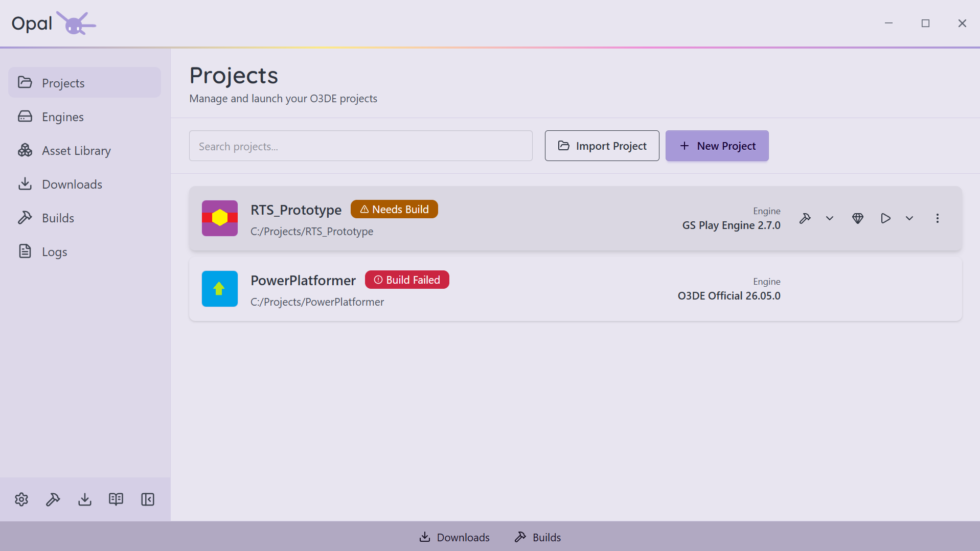Click the PowerPlatformer project thumbnail

coord(220,289)
